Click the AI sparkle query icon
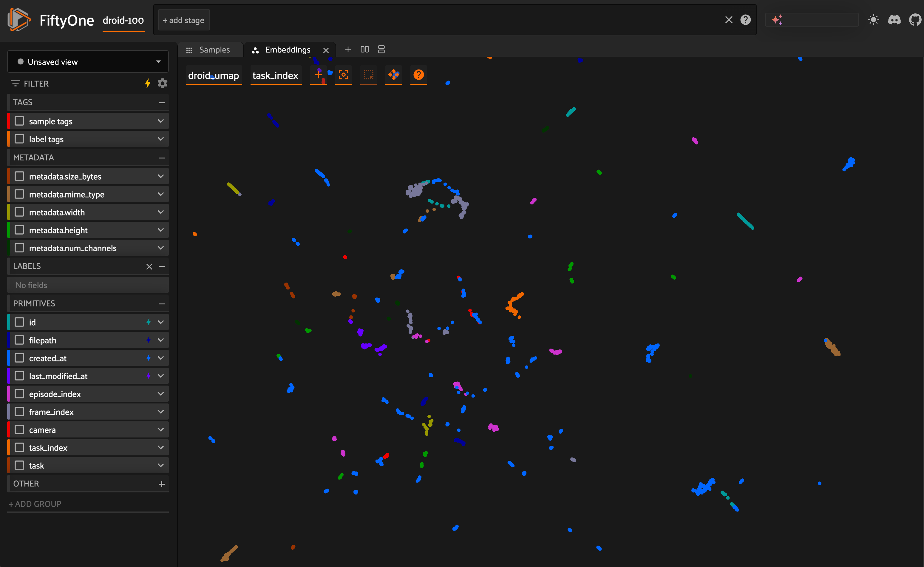924x567 pixels. coord(777,20)
